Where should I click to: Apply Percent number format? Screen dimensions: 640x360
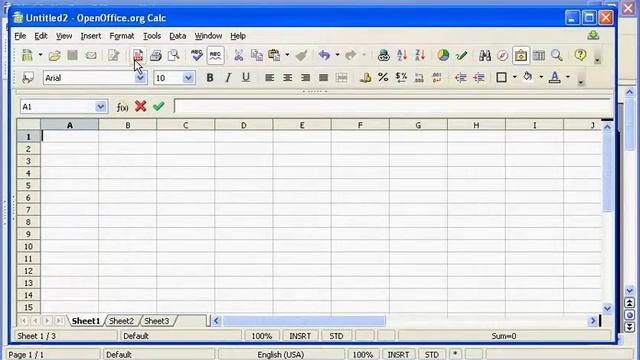point(383,78)
